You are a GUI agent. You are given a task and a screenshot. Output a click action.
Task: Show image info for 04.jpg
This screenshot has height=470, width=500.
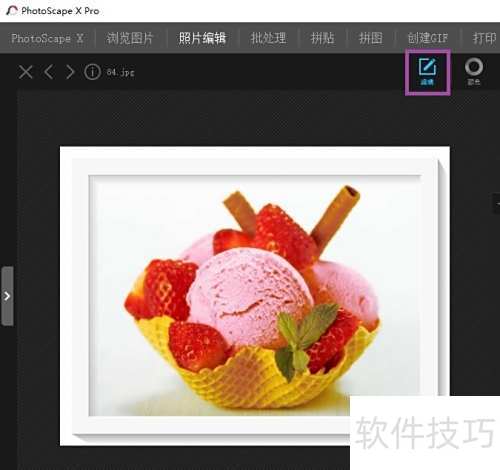[x=92, y=72]
